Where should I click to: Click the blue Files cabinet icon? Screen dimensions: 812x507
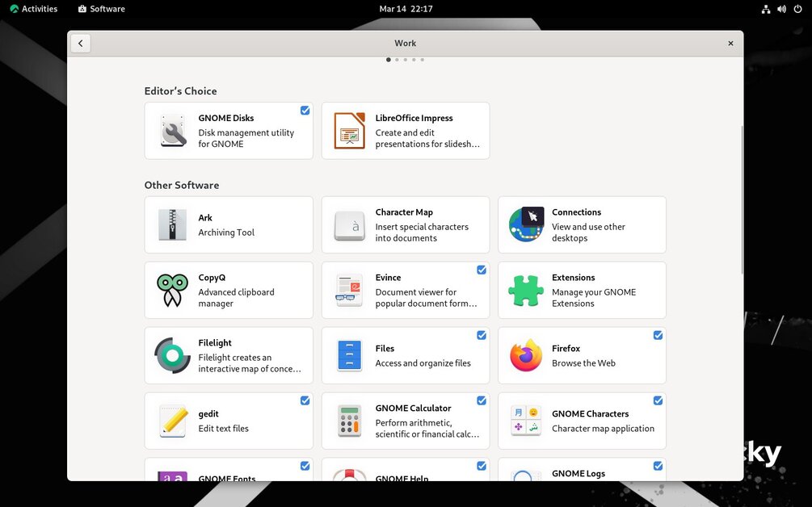(x=350, y=355)
